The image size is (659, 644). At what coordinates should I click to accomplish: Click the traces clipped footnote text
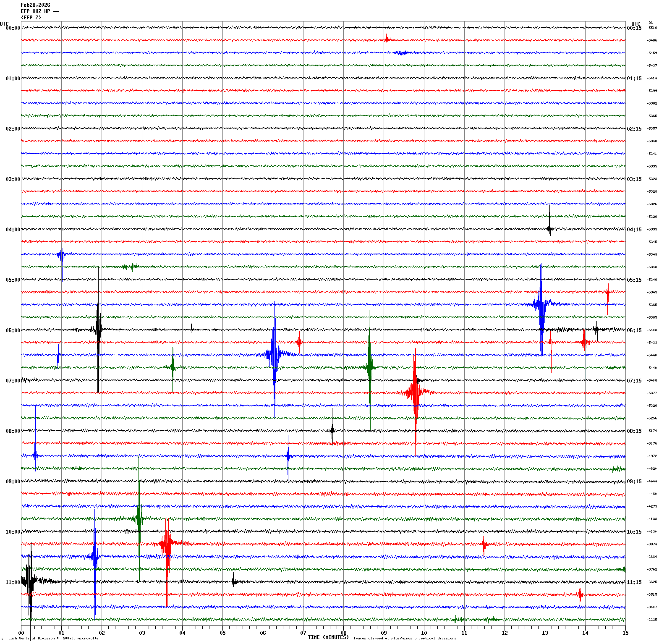pos(404,639)
